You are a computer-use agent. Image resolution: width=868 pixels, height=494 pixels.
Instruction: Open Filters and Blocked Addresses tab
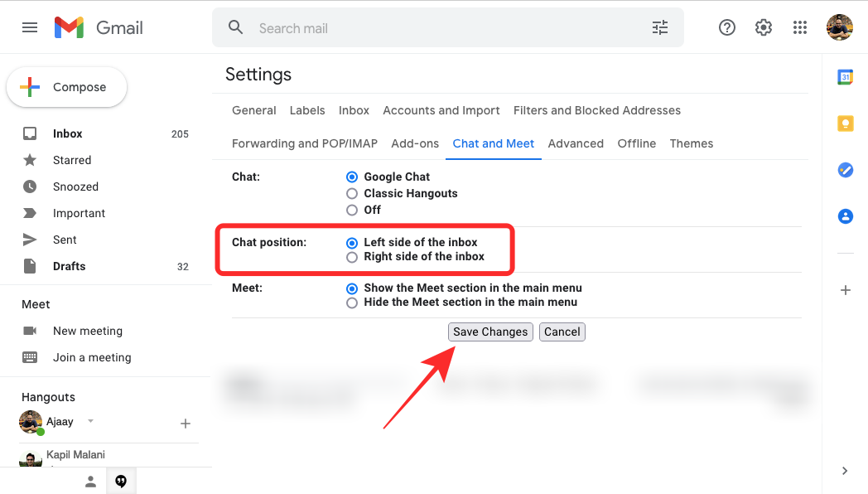[x=596, y=110]
